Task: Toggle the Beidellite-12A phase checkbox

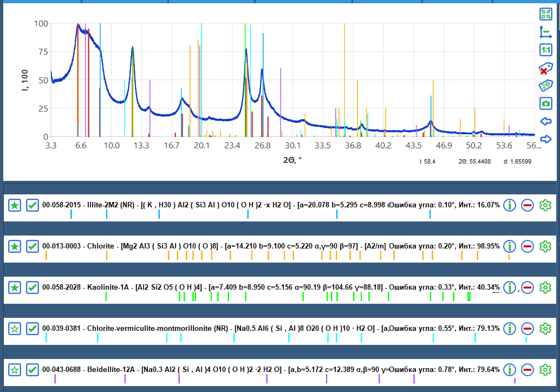Action: click(32, 370)
